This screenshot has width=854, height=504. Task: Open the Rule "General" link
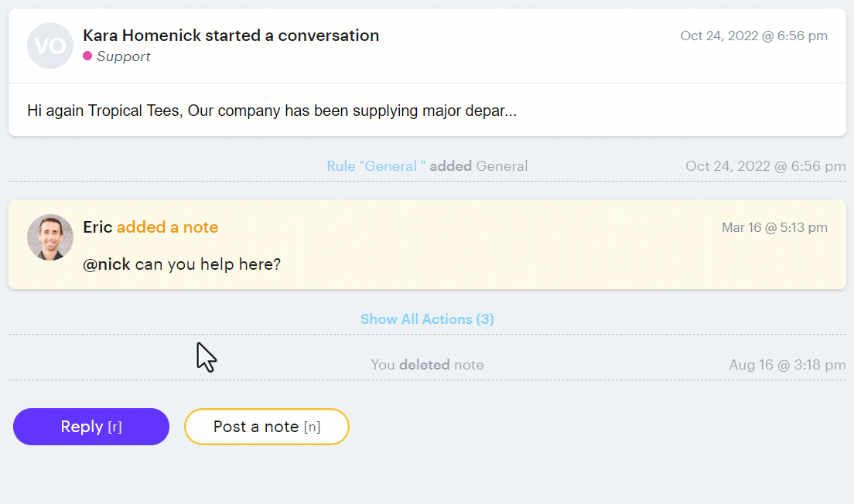pos(376,166)
